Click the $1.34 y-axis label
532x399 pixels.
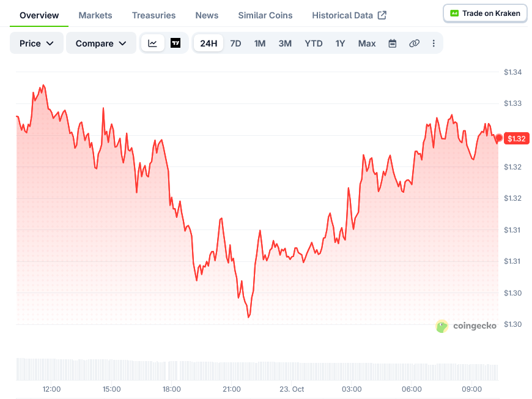(512, 72)
